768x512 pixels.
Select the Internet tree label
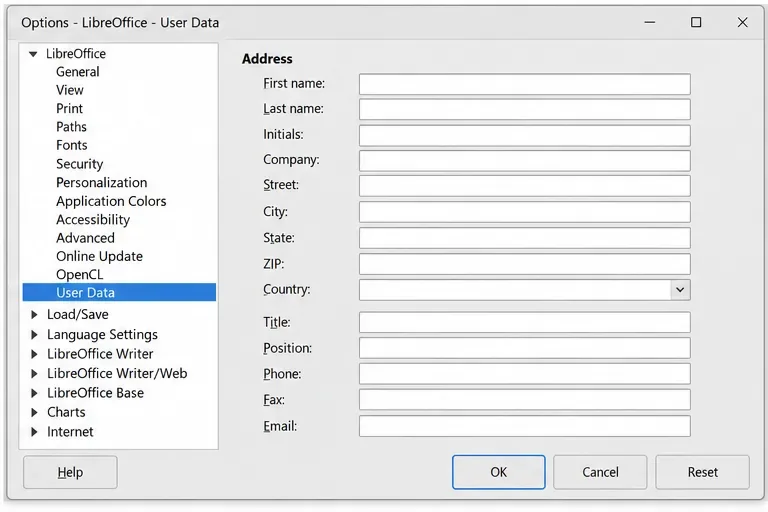[x=70, y=432]
